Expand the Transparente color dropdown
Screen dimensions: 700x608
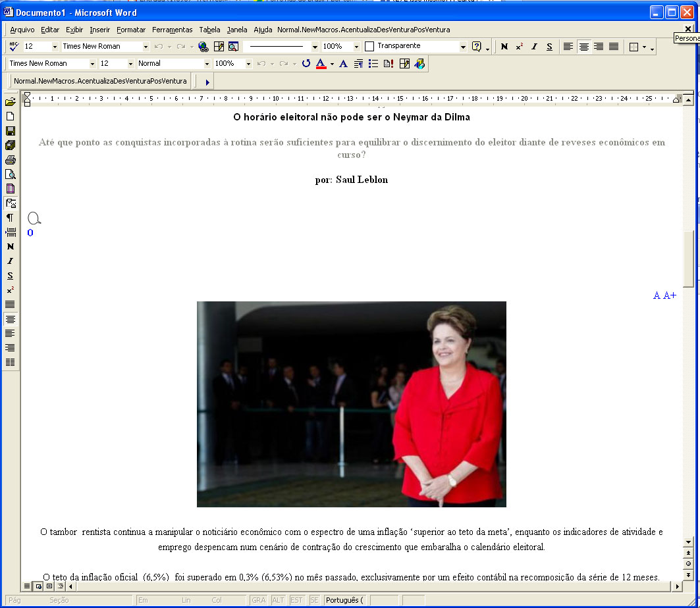(x=462, y=47)
